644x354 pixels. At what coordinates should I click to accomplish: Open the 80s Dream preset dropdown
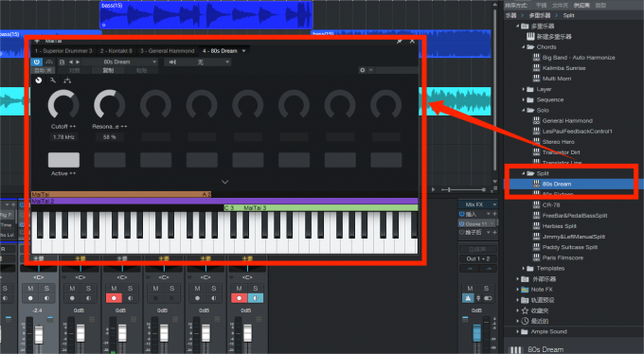click(x=120, y=62)
